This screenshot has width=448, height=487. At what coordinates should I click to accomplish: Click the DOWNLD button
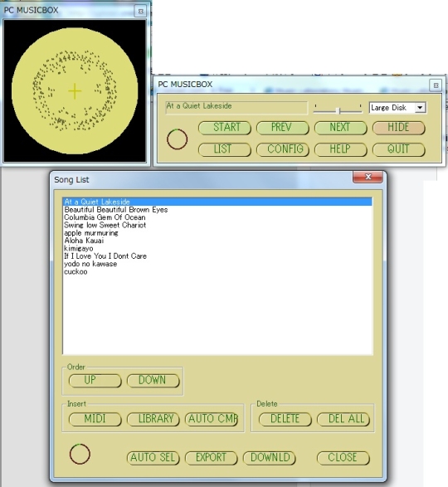coord(270,458)
